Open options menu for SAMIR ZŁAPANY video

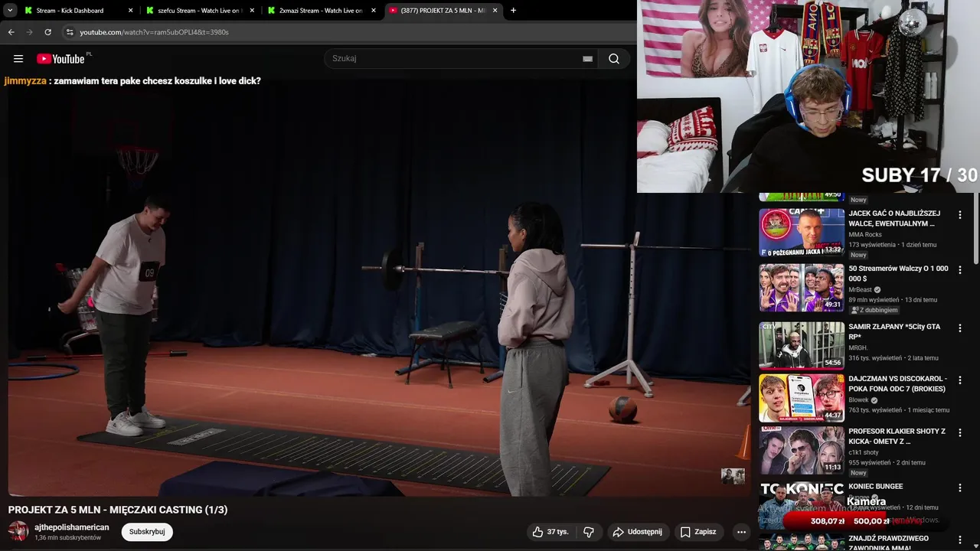pyautogui.click(x=959, y=328)
